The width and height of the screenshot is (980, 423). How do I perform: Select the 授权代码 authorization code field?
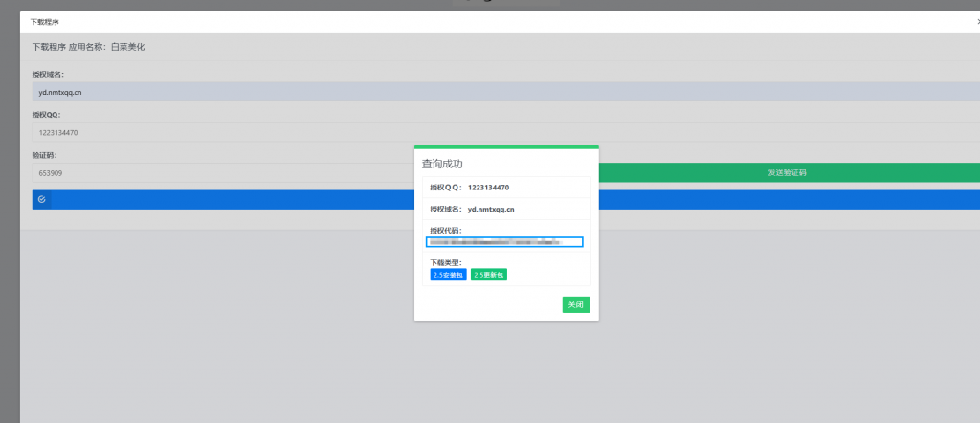(504, 242)
